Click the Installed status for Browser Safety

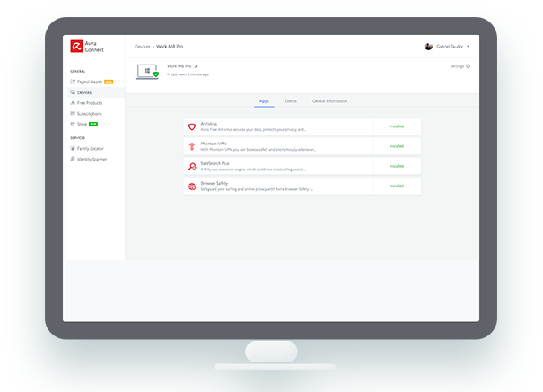pyautogui.click(x=397, y=187)
